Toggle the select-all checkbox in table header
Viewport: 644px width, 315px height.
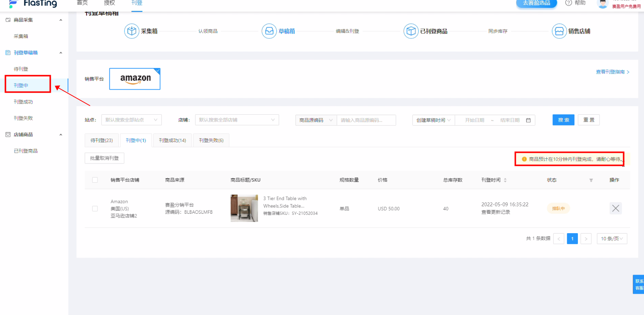tap(95, 180)
